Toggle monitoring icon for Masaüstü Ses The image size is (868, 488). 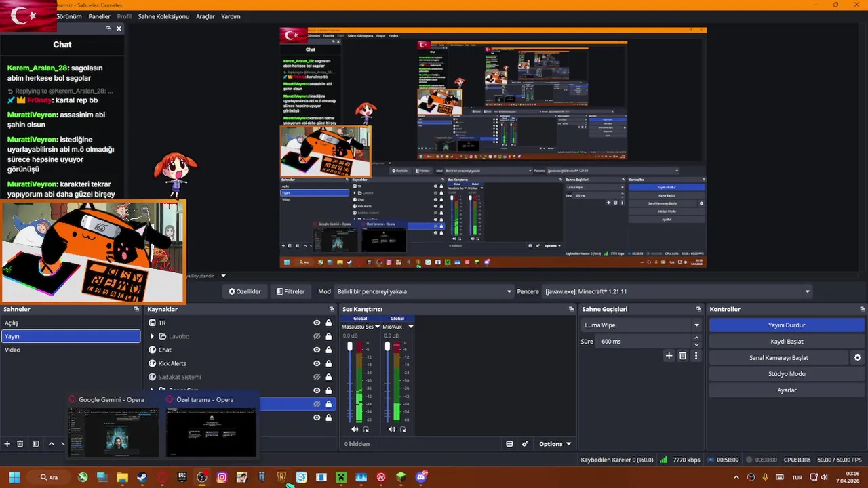pos(366,429)
